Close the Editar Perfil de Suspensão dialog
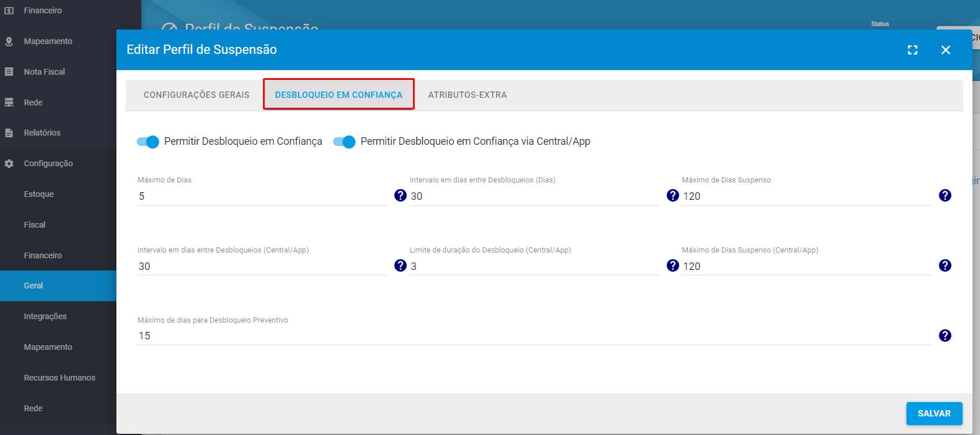 (946, 50)
